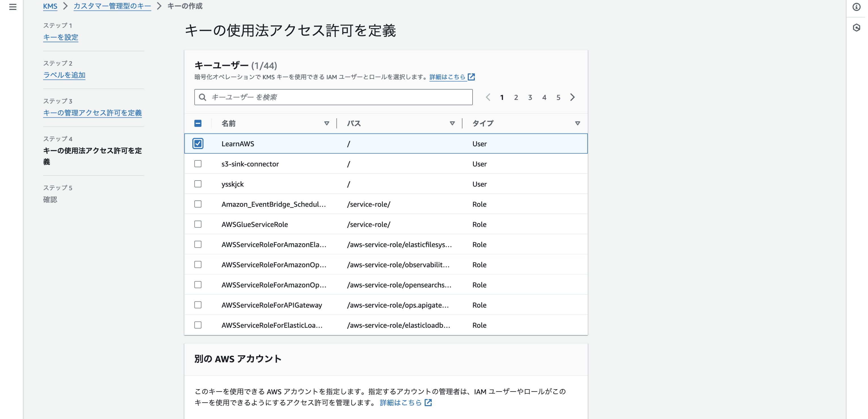Click external link icon in 別の AWS アカウント section

[428, 403]
